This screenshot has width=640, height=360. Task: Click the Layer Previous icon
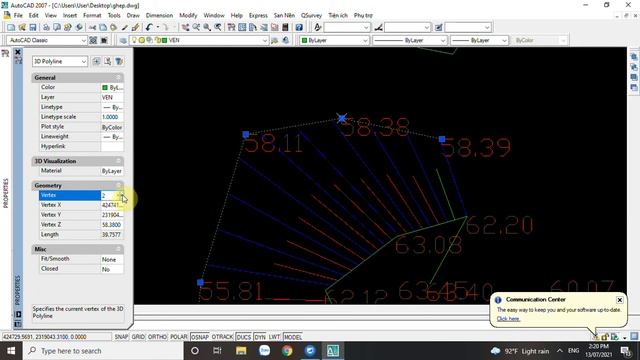pos(286,40)
